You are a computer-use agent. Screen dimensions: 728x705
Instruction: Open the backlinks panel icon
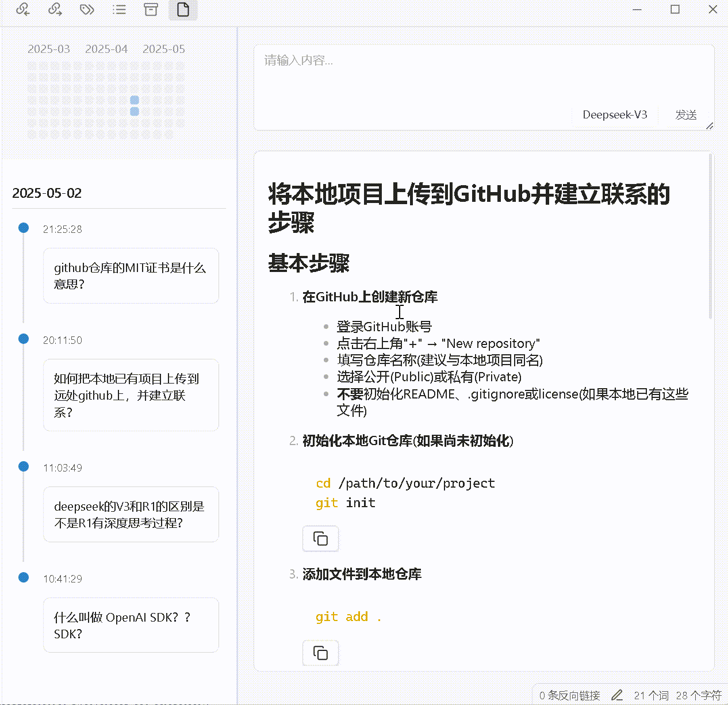click(x=22, y=9)
